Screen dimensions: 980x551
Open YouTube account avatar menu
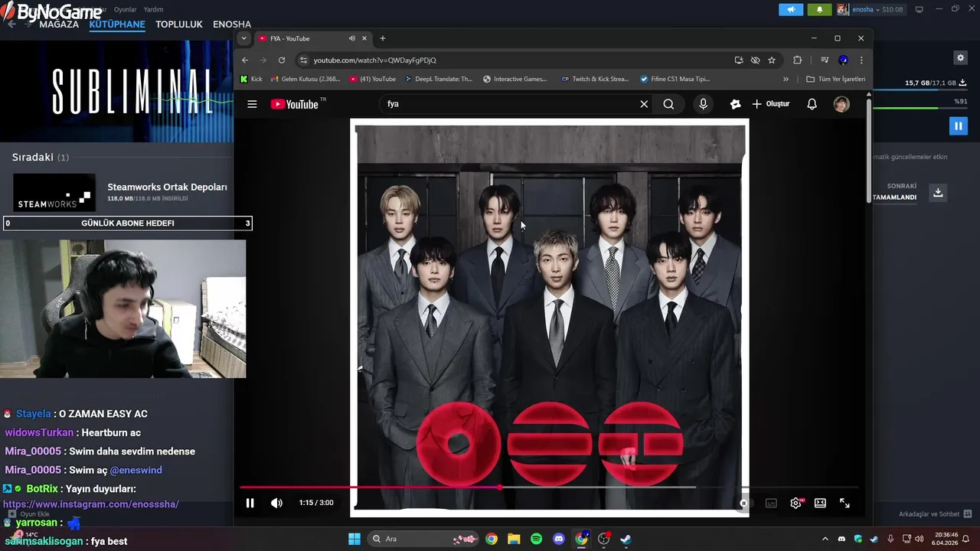tap(841, 104)
